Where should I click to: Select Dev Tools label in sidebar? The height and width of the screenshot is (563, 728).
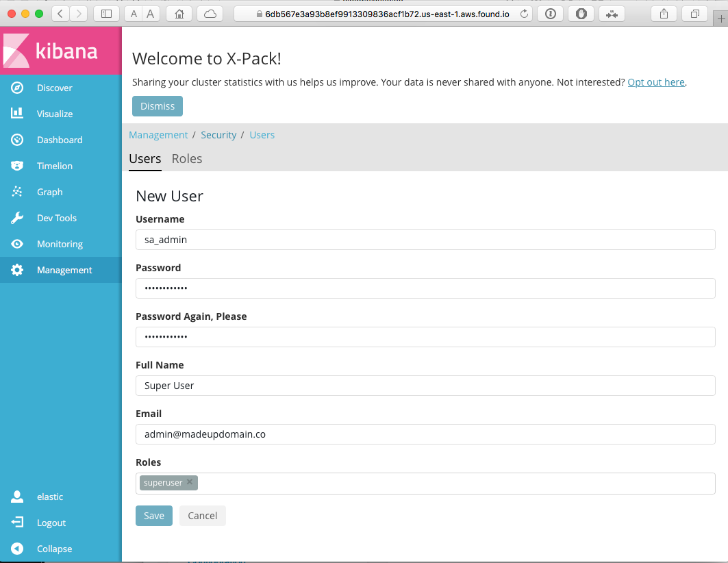tap(57, 218)
